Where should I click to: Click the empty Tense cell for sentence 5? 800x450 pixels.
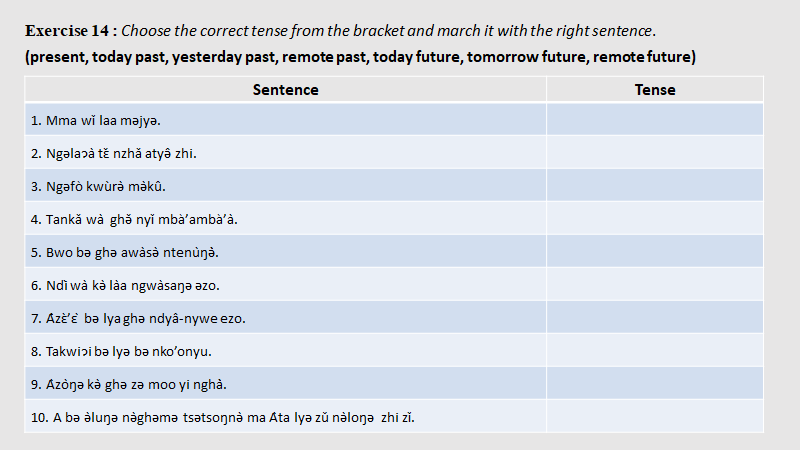pos(655,252)
